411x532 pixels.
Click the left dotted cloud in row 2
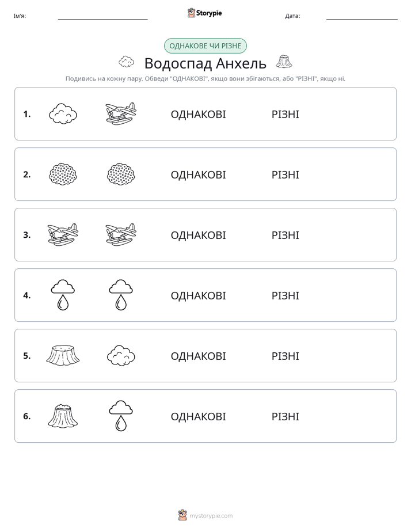[x=63, y=174]
